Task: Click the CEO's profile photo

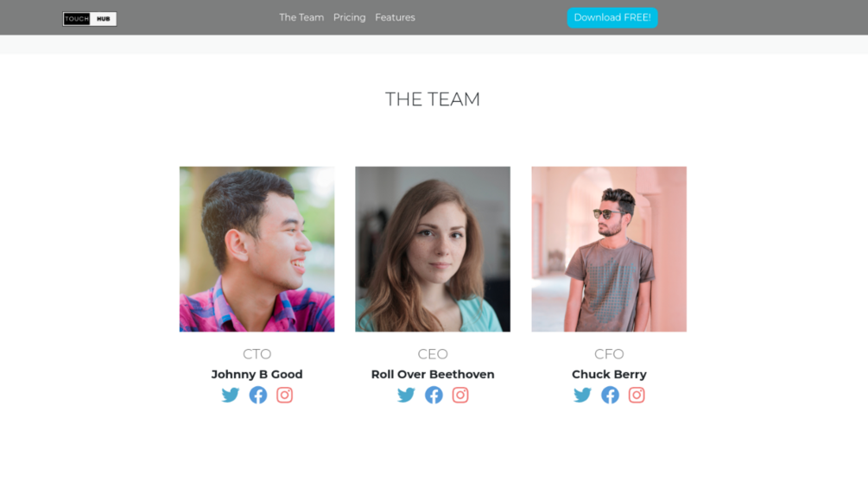Action: [x=433, y=249]
